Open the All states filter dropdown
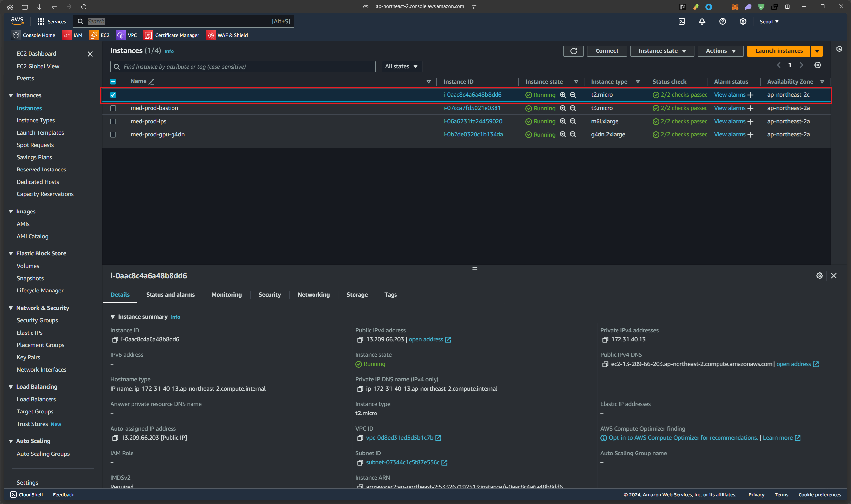851x504 pixels. (x=401, y=67)
